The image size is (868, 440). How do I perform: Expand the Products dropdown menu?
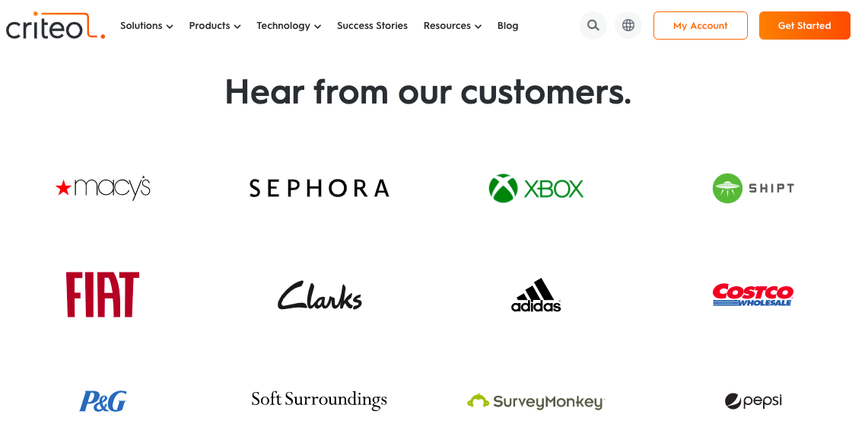tap(215, 25)
